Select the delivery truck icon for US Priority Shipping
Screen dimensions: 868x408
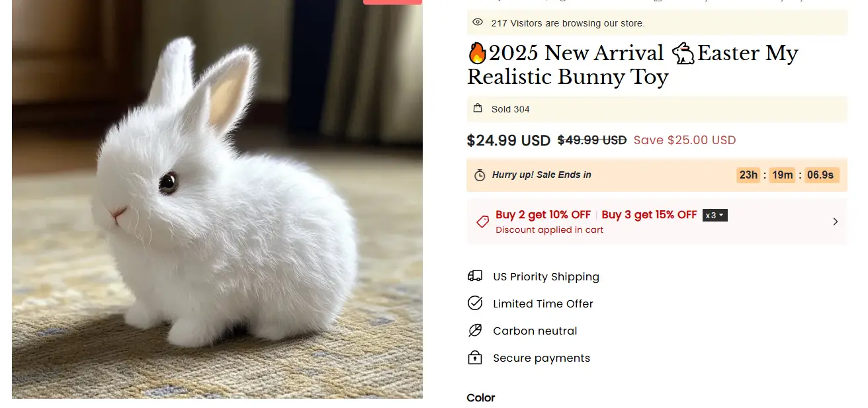pos(474,276)
